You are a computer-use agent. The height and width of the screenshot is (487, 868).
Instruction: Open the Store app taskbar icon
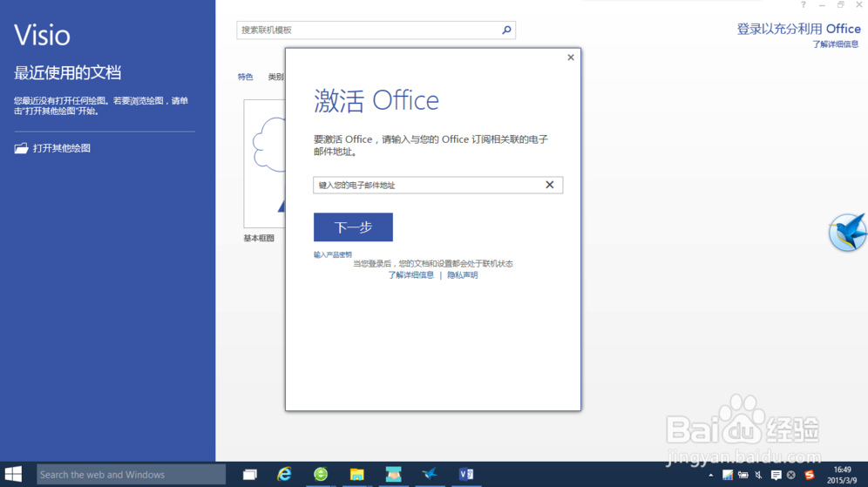pos(394,474)
